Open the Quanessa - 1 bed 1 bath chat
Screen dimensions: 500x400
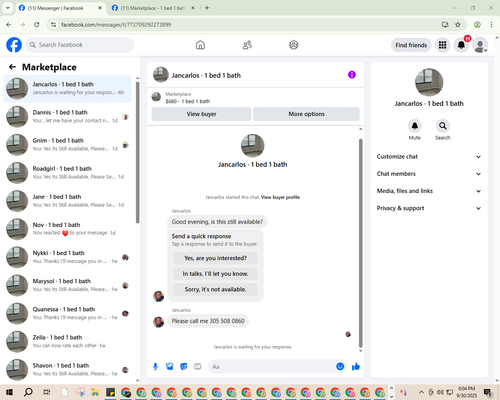coord(67,313)
